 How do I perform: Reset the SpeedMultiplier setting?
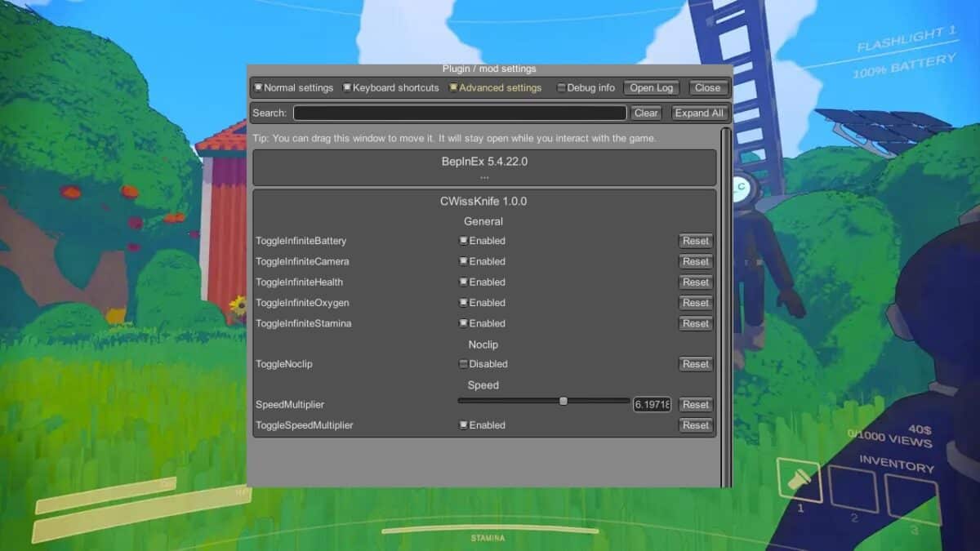(695, 404)
